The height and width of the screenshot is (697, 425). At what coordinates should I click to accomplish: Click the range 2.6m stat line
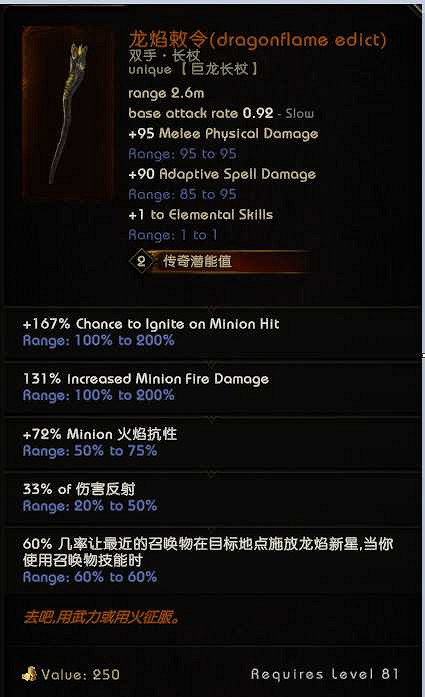pos(166,93)
